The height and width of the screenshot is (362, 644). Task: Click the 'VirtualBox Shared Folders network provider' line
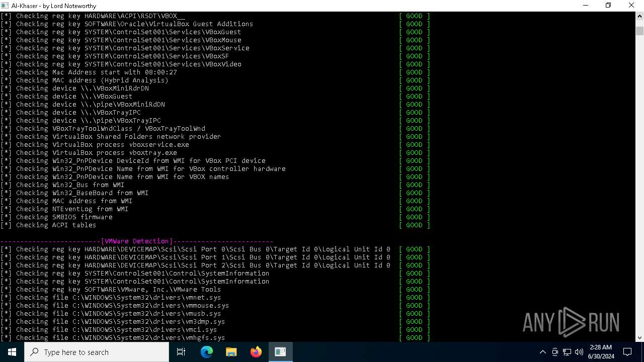coord(111,137)
